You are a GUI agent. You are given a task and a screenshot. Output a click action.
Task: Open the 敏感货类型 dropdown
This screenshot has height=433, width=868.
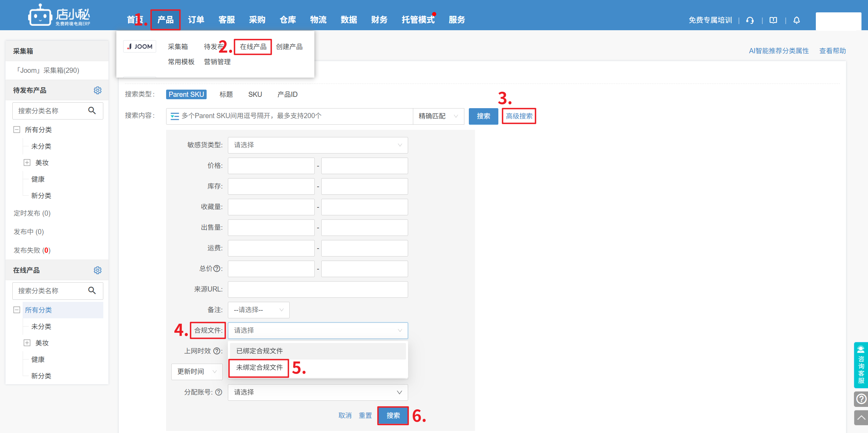point(317,145)
